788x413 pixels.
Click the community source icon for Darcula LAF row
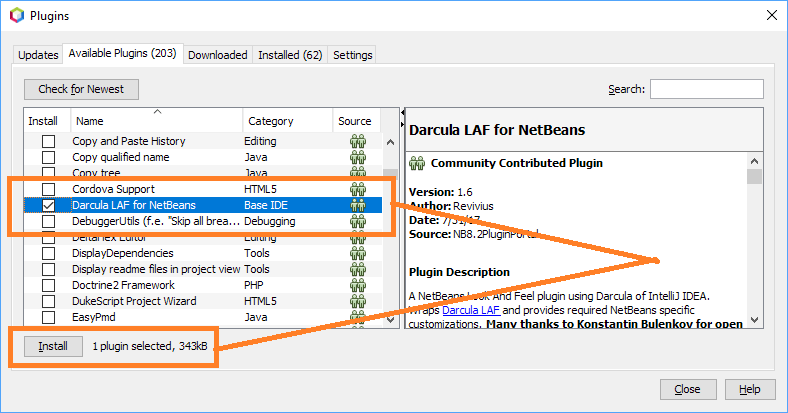(x=358, y=205)
